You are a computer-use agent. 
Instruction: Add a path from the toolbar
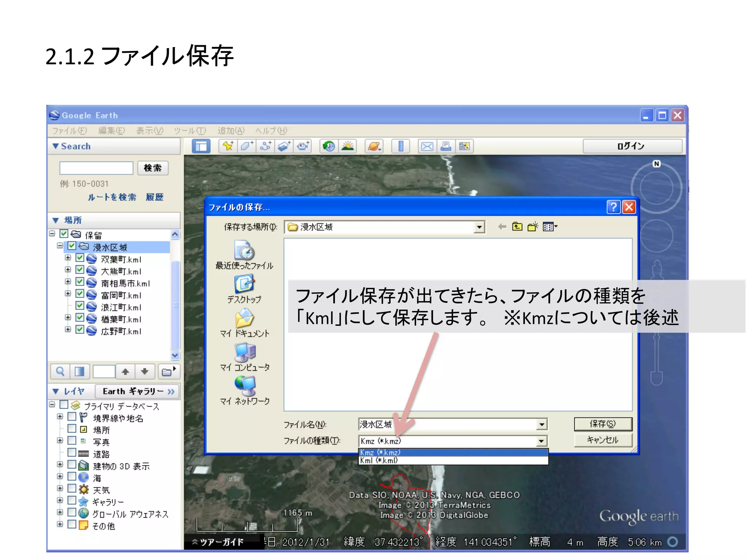pyautogui.click(x=265, y=147)
